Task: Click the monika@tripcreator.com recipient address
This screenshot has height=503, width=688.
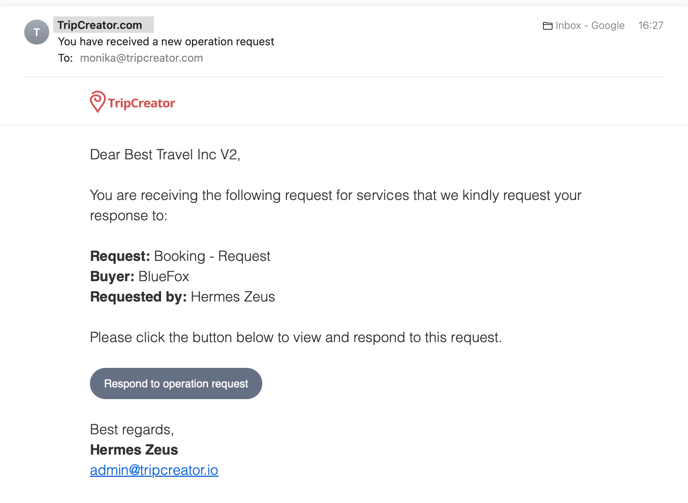Action: click(x=141, y=58)
